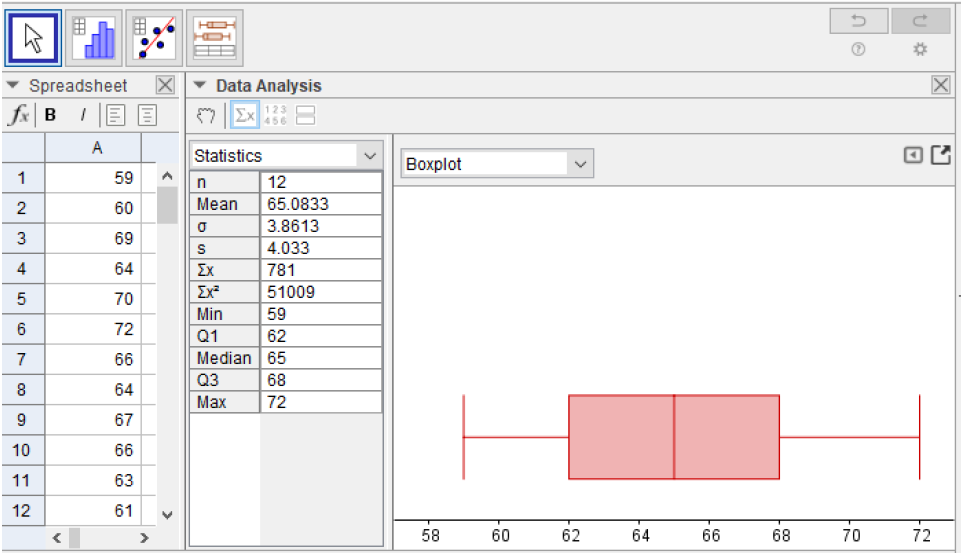Click cell containing 70
This screenshot has height=558, width=964.
tap(93, 299)
